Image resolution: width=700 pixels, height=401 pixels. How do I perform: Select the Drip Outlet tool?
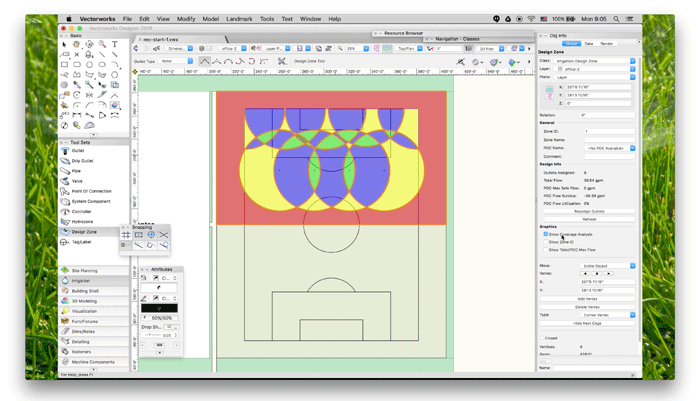coord(82,161)
